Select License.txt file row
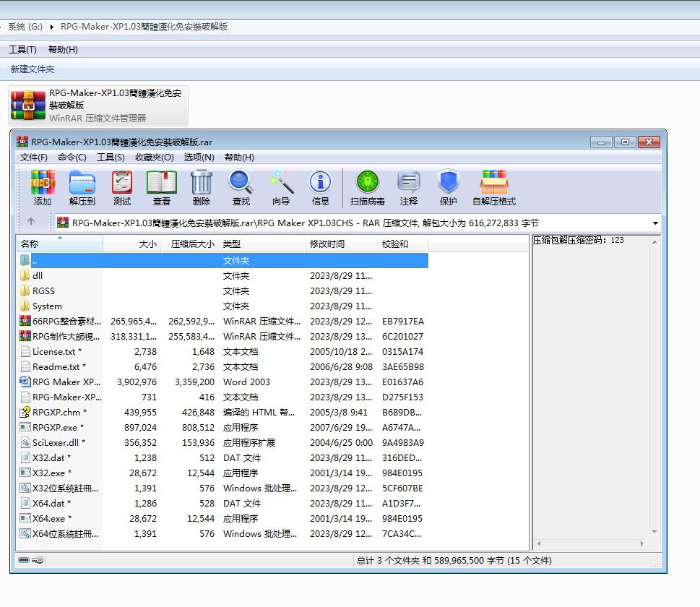Viewport: 700px width, 607px height. pos(222,351)
